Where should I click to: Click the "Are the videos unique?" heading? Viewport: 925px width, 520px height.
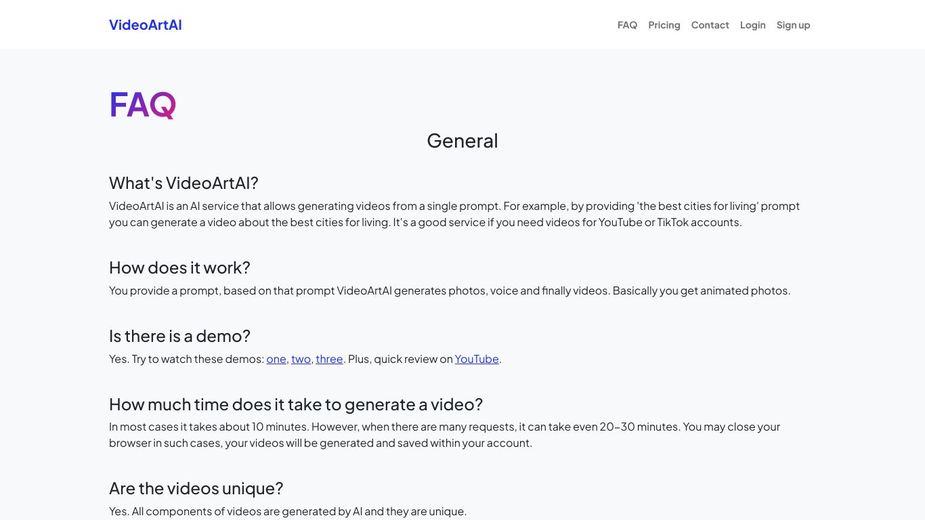coord(196,488)
